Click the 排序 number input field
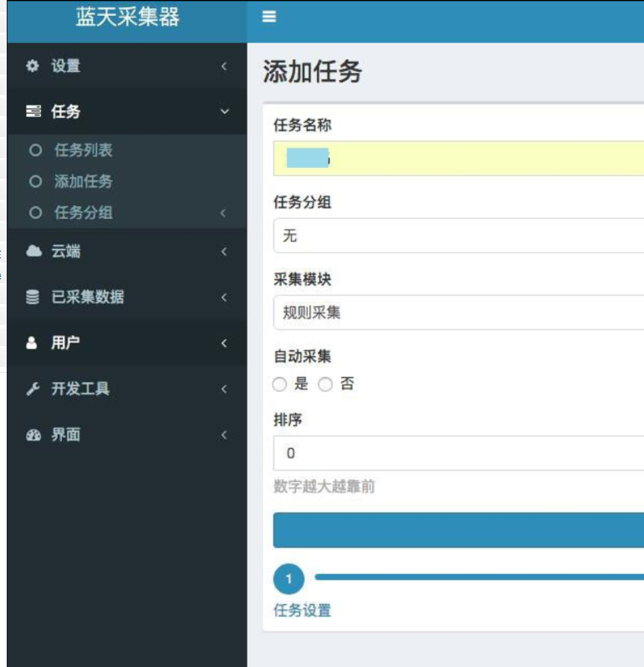 point(458,453)
